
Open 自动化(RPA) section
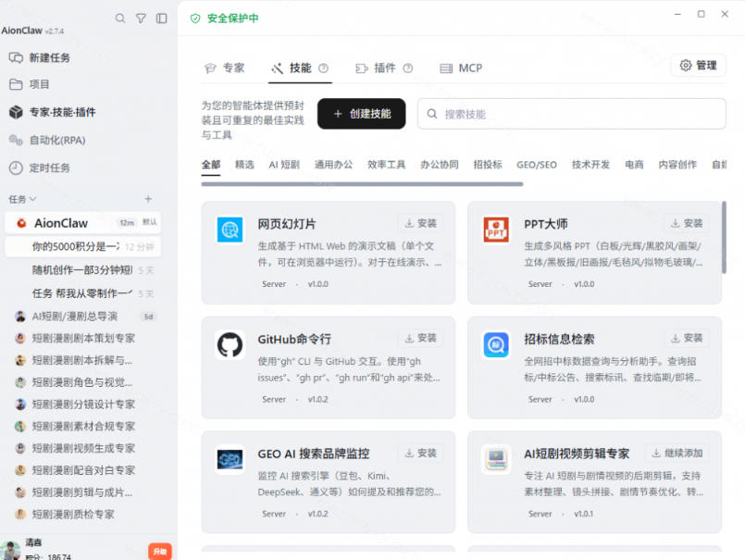point(47,141)
